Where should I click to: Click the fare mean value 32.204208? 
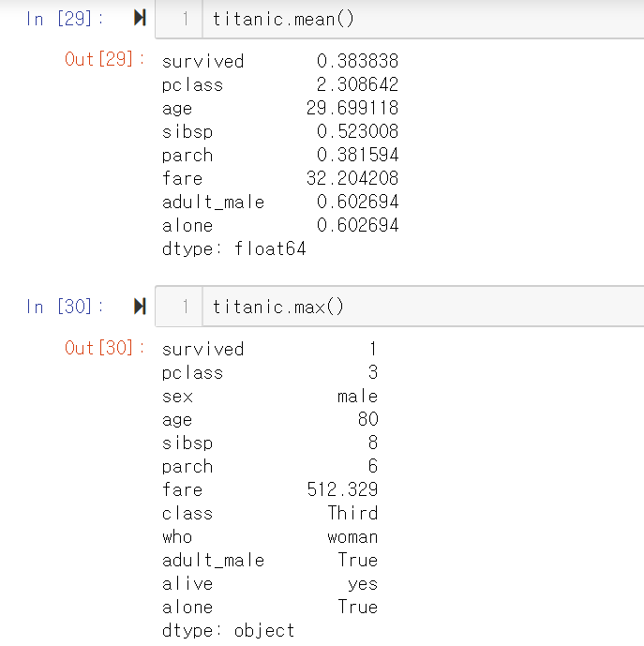(x=352, y=178)
